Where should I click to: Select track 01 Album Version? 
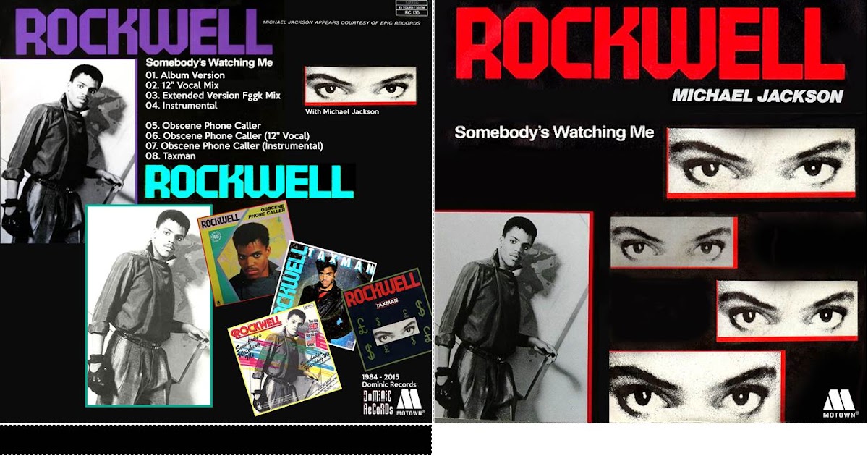(185, 75)
